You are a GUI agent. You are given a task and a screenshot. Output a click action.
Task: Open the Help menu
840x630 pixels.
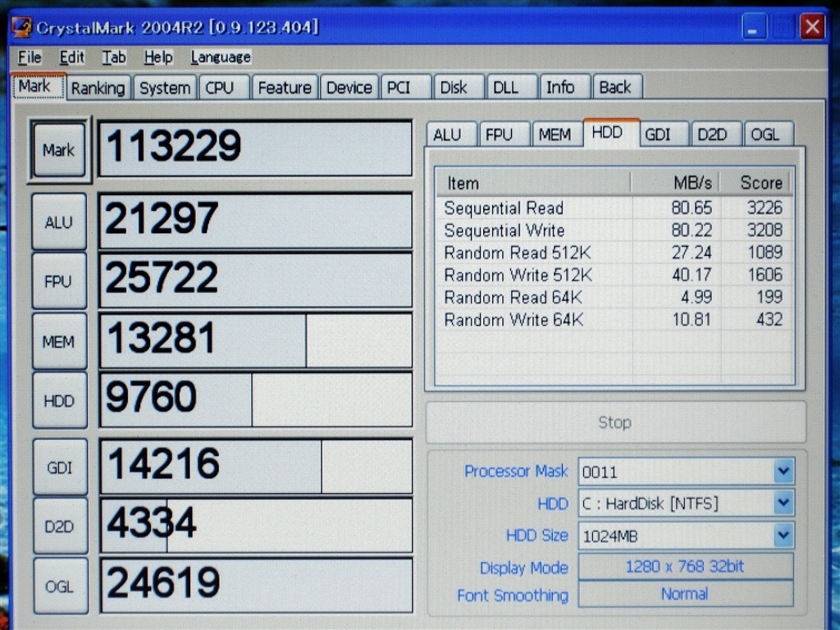point(158,57)
